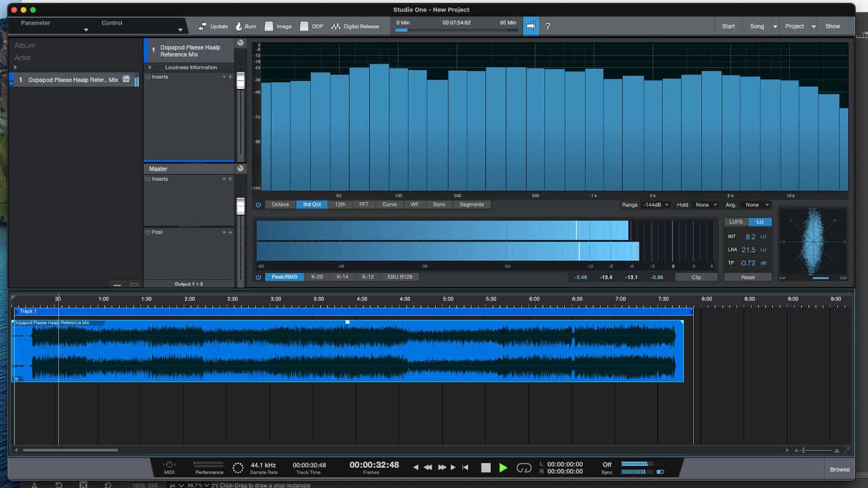Toggle track Inserts power button
Image resolution: width=868 pixels, height=488 pixels.
[x=148, y=77]
